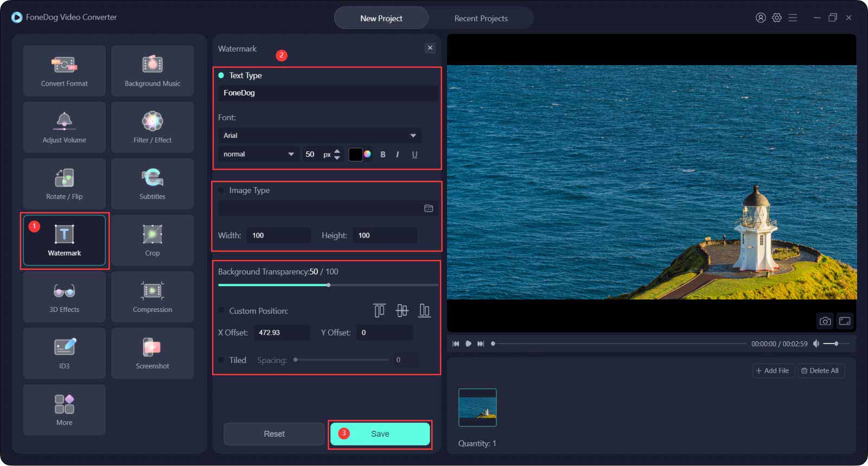Browse for watermark image file
This screenshot has height=466, width=868.
[429, 208]
